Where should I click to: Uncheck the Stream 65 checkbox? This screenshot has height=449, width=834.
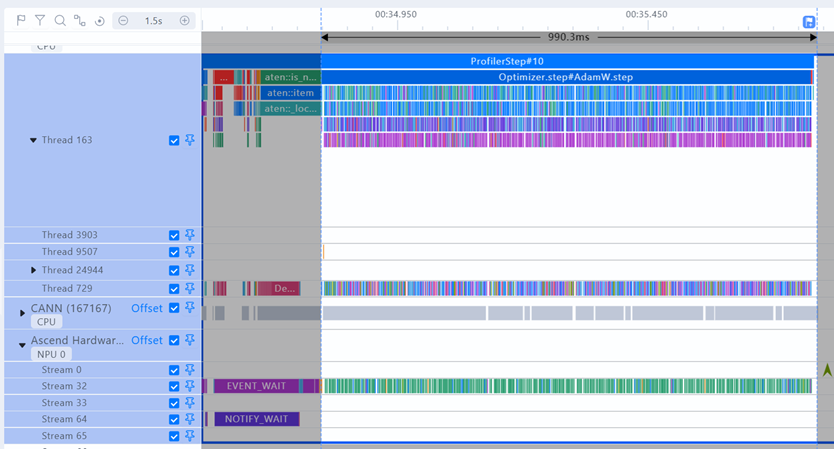coord(174,436)
